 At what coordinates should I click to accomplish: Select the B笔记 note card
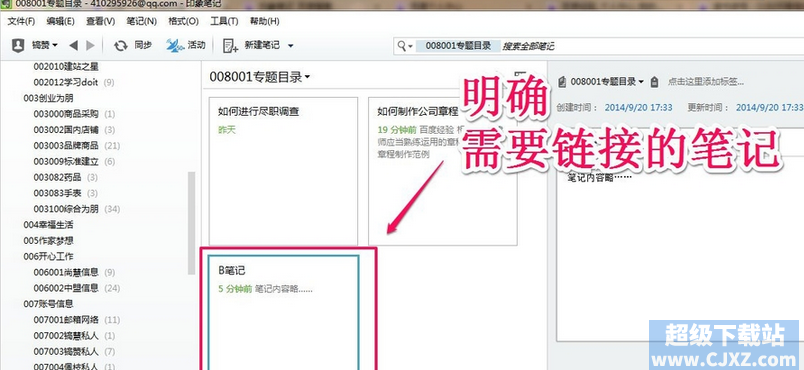point(283,312)
